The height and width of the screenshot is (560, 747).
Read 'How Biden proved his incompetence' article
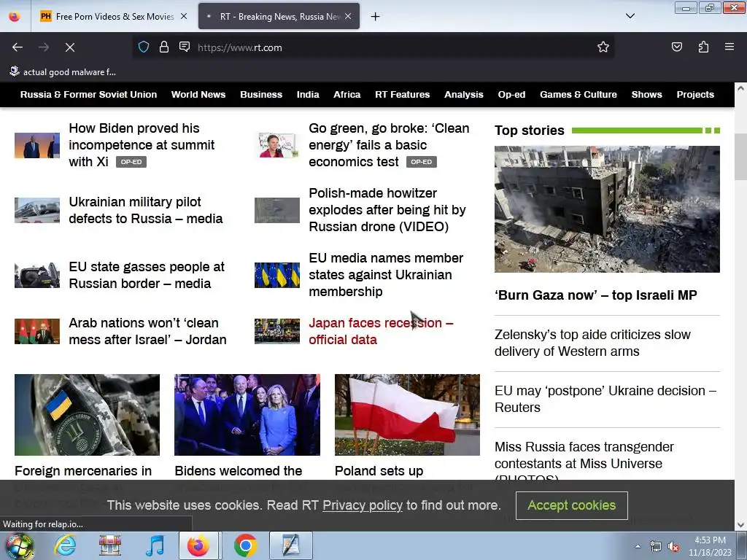tap(142, 145)
